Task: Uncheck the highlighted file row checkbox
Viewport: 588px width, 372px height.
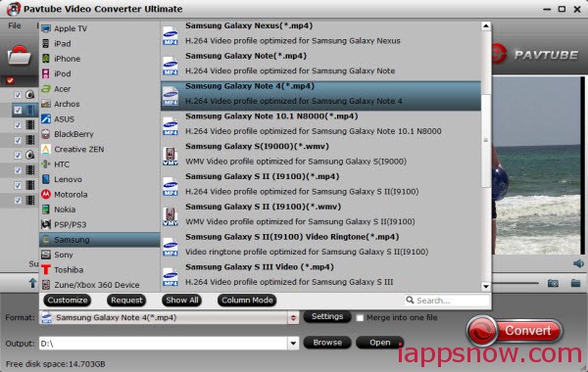Action: 18,110
